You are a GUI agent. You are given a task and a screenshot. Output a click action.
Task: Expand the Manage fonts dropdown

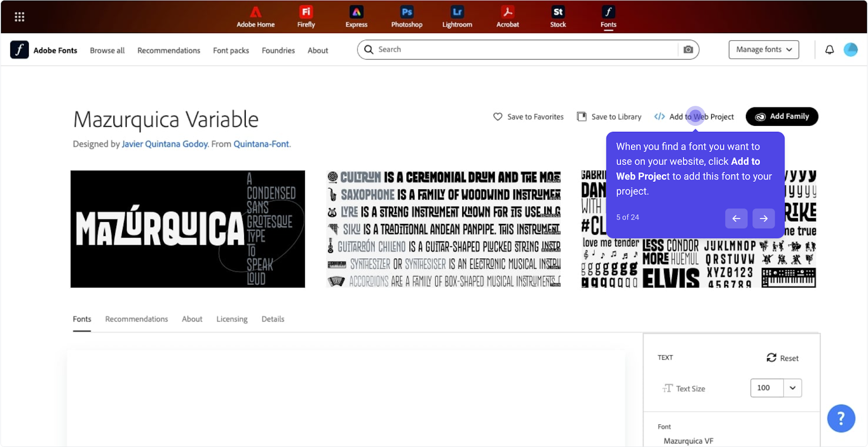763,50
